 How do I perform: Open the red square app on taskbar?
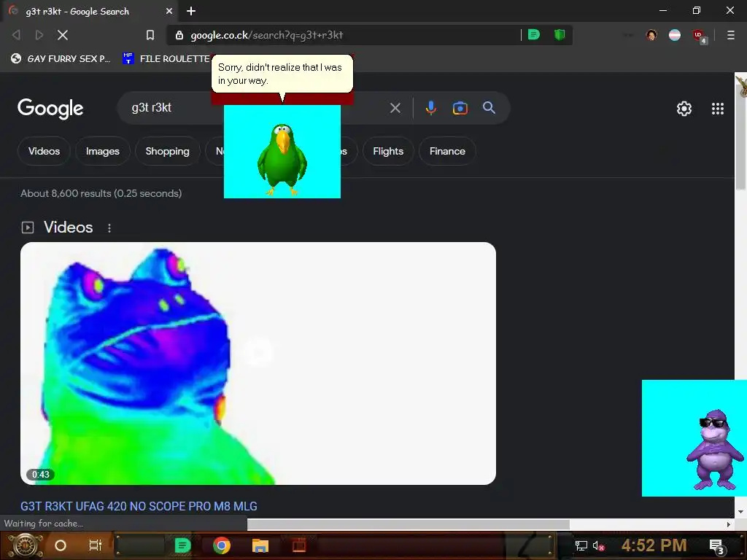coord(298,545)
